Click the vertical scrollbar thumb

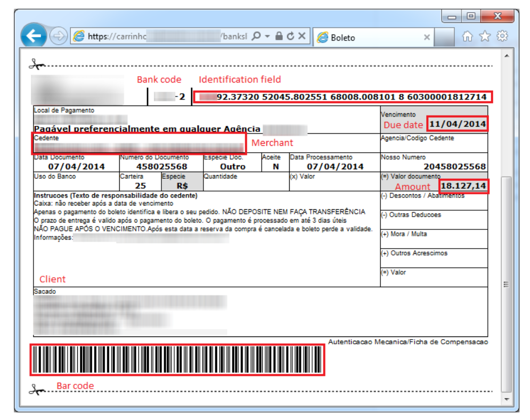click(507, 284)
